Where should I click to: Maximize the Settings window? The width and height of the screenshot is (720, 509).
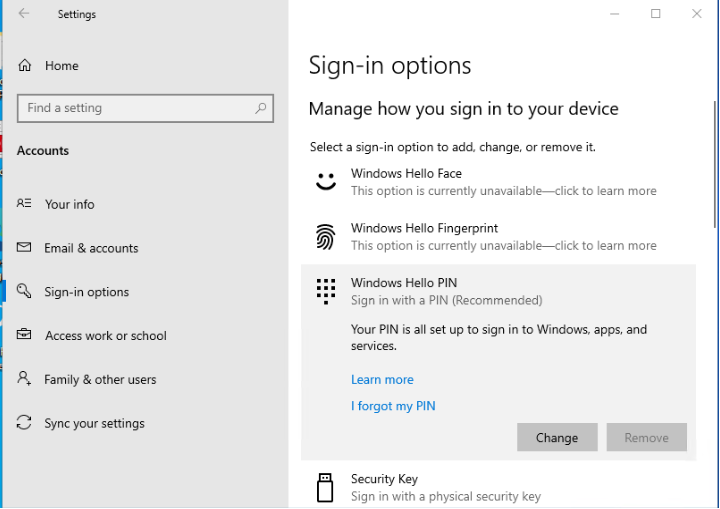[656, 14]
